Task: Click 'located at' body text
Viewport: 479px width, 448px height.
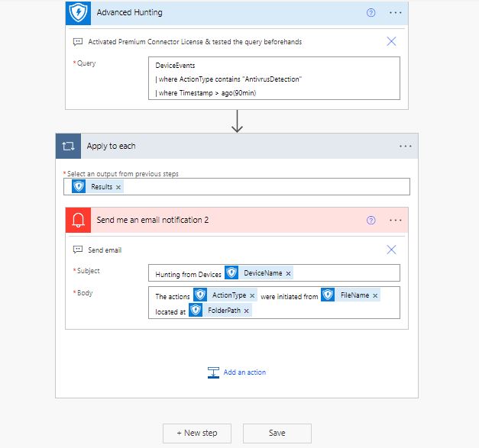Action: [x=170, y=312]
